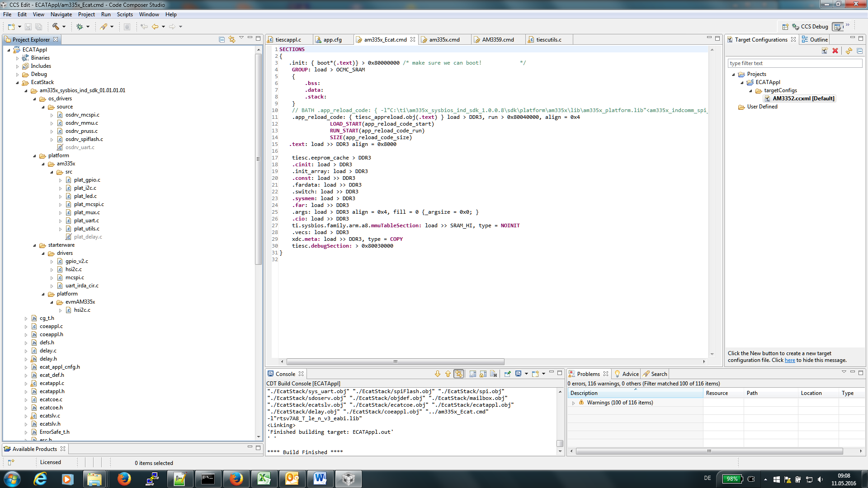Click the type filter text field
The width and height of the screenshot is (868, 488).
[794, 63]
